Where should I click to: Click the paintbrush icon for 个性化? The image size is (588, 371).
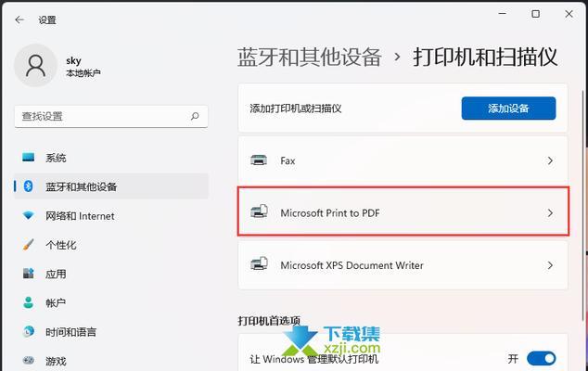coord(29,245)
